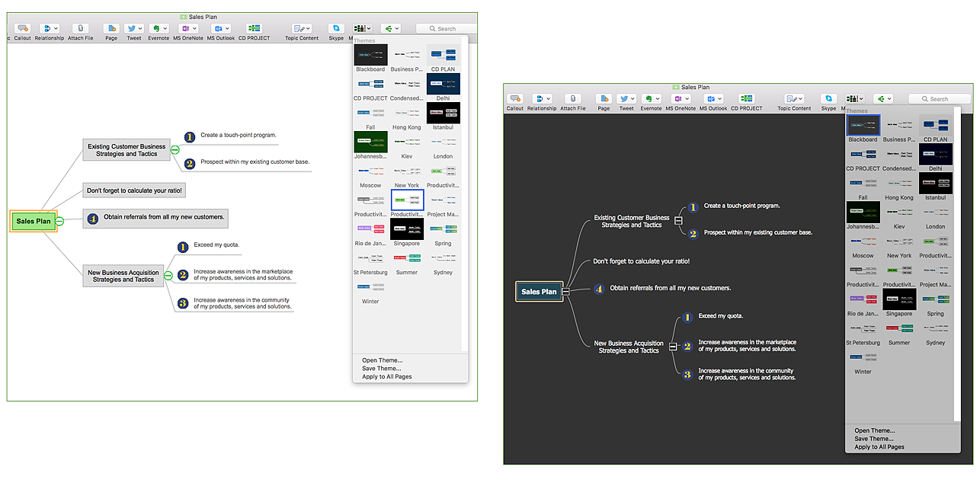Click Page icon in right dark window

click(x=604, y=99)
